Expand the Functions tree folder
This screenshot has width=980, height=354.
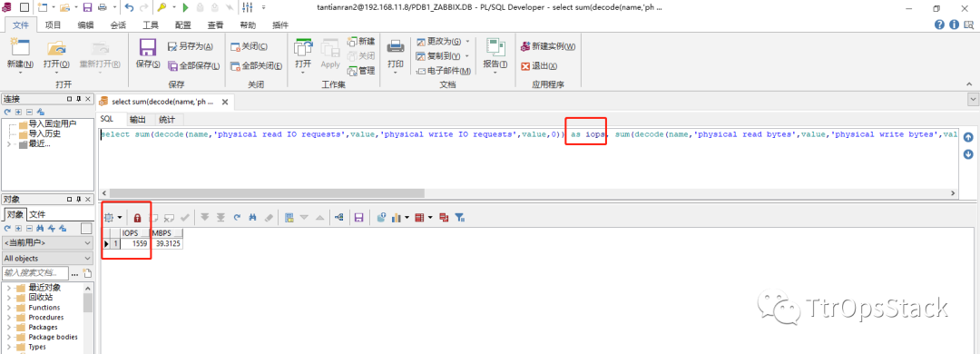tap(9, 308)
